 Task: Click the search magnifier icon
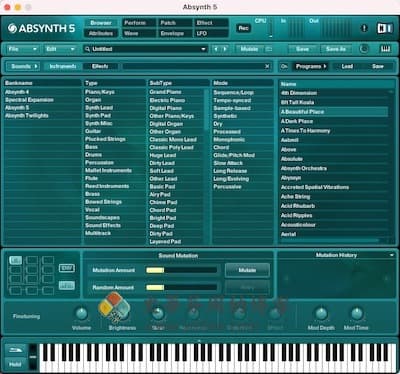tap(87, 49)
